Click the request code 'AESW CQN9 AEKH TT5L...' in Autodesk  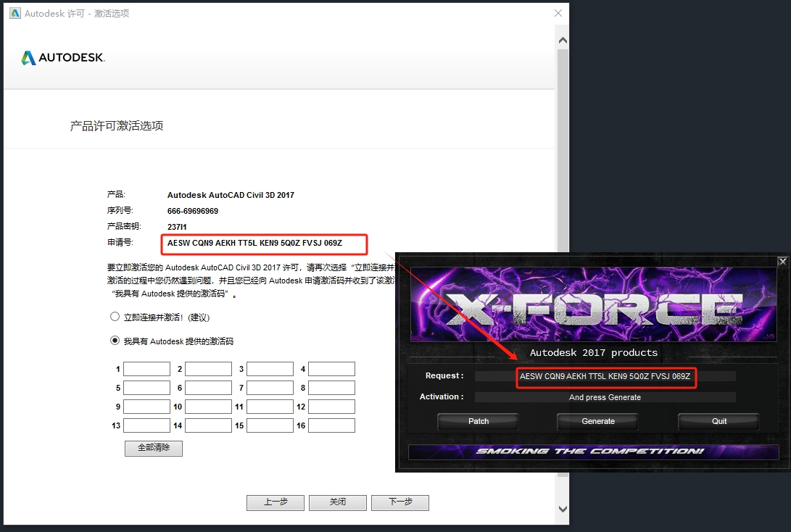click(254, 243)
